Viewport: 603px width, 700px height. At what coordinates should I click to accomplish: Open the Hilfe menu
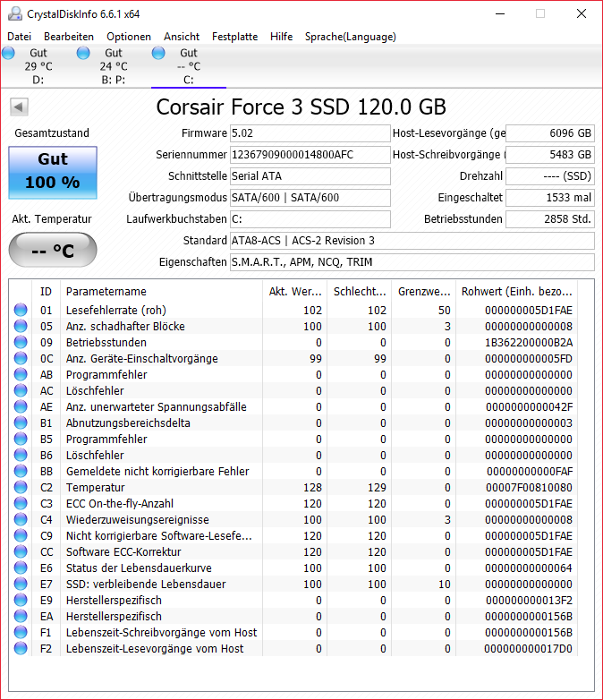[x=281, y=37]
